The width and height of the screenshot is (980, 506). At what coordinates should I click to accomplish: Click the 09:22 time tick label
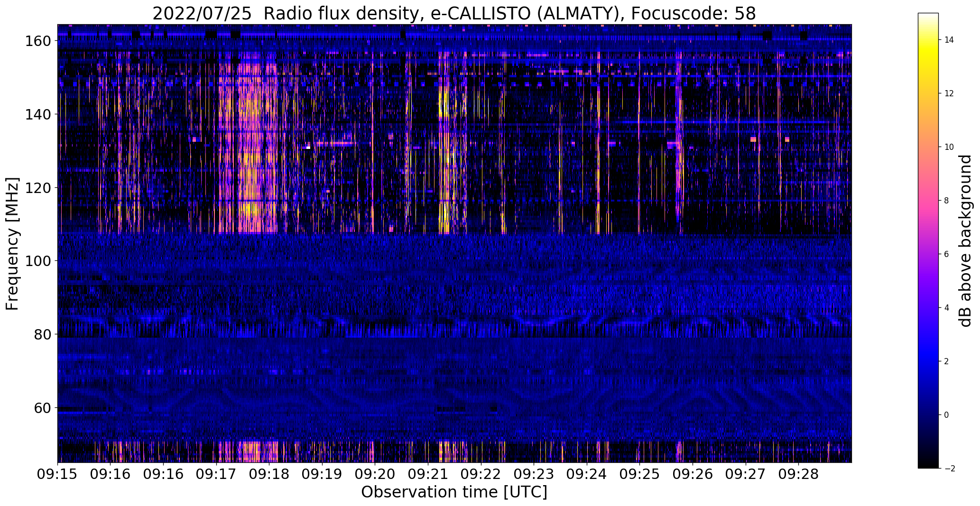point(481,474)
